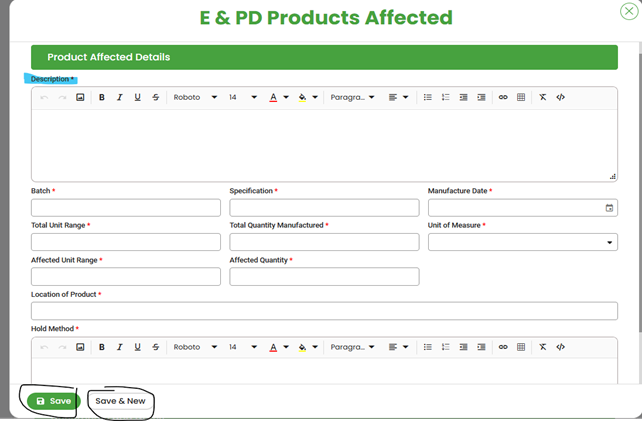Screen dimensions: 642x422
Task: Open Paragraph format dropdown in Hold Method editor
Action: tap(352, 347)
